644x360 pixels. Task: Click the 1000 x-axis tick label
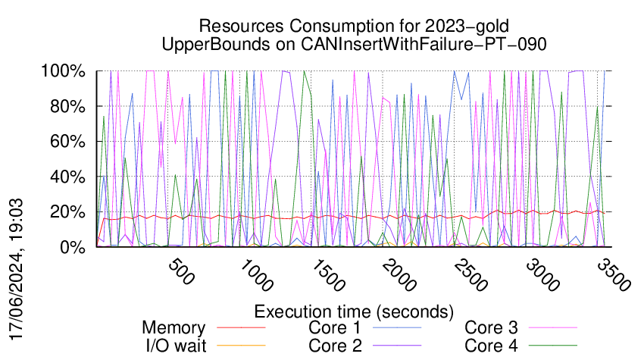coord(255,275)
